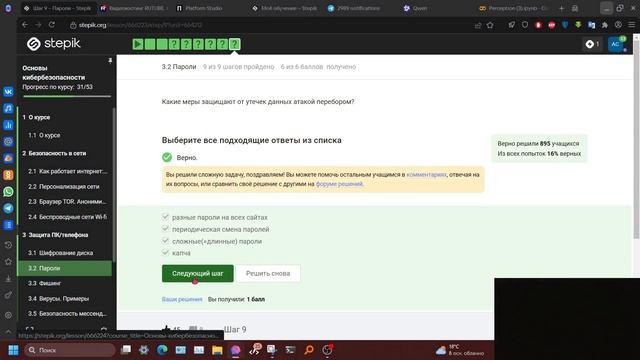Viewport: 640px width, 360px height.
Task: Click the 'Решить снова' button
Action: [268, 273]
